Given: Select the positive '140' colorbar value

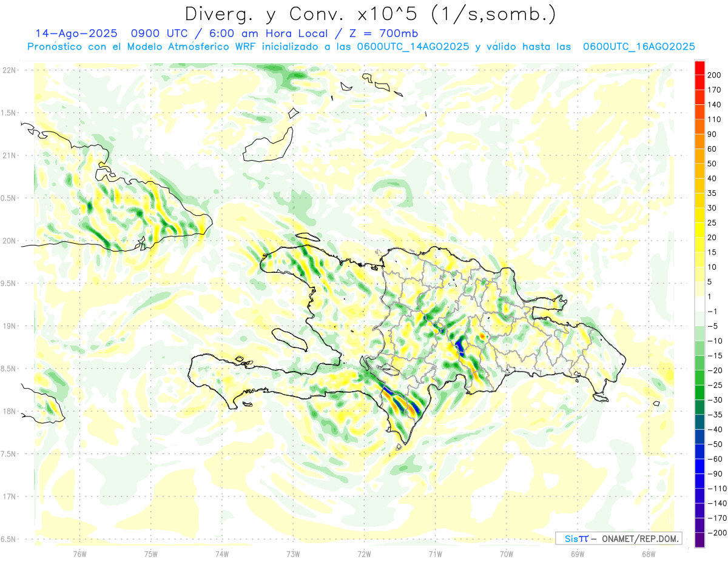Looking at the screenshot, I should tap(715, 104).
